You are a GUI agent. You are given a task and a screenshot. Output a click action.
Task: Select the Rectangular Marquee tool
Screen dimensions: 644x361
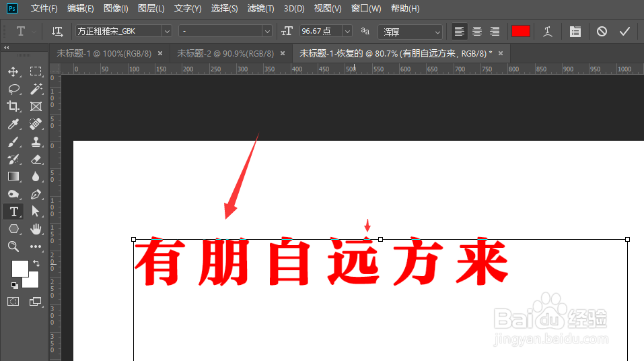pyautogui.click(x=36, y=71)
